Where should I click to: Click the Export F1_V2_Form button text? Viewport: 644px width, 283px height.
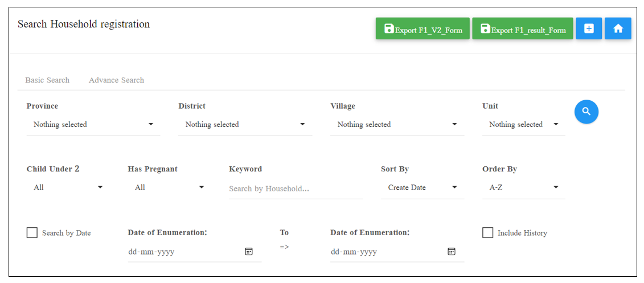[x=429, y=30]
